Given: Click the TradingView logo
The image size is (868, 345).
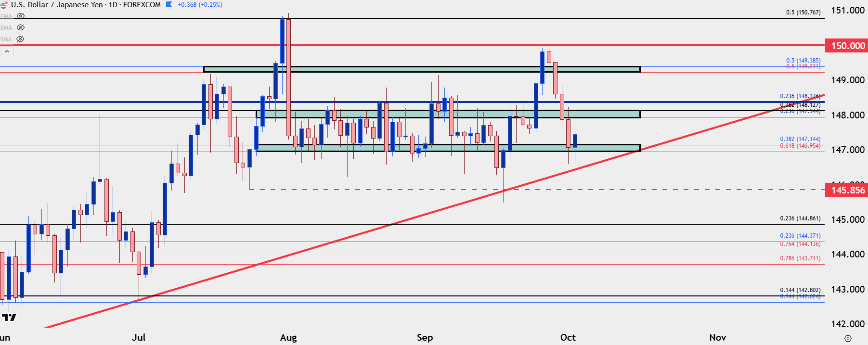Looking at the screenshot, I should tap(9, 317).
